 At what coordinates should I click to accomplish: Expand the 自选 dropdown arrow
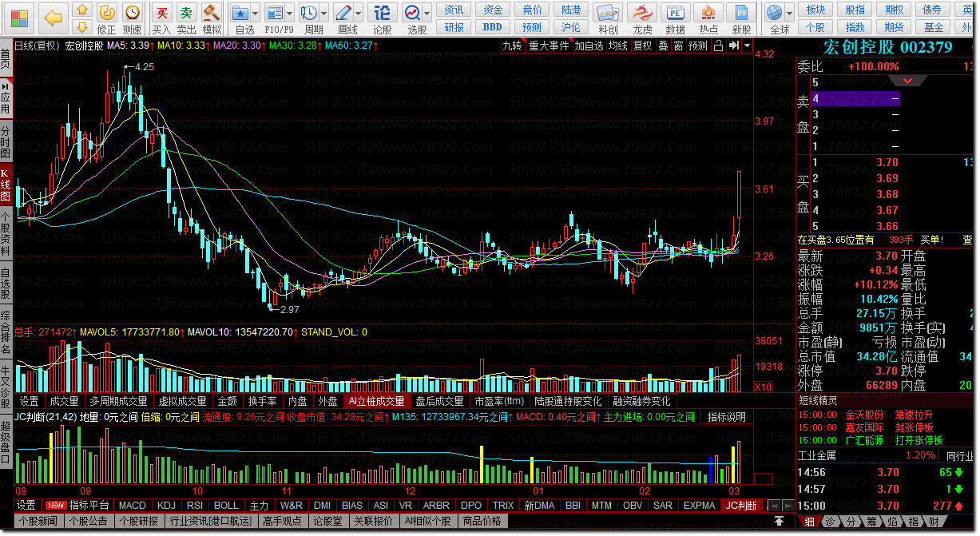256,11
